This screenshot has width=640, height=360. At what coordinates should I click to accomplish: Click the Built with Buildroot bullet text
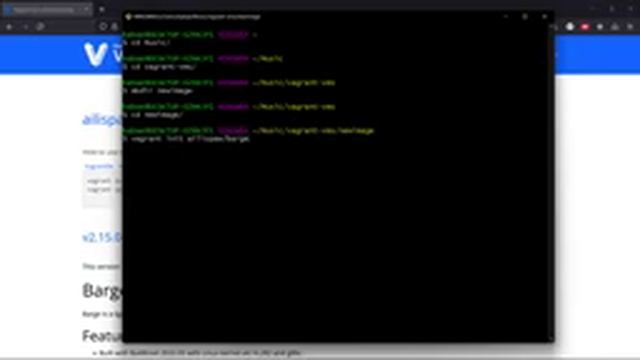(x=200, y=353)
